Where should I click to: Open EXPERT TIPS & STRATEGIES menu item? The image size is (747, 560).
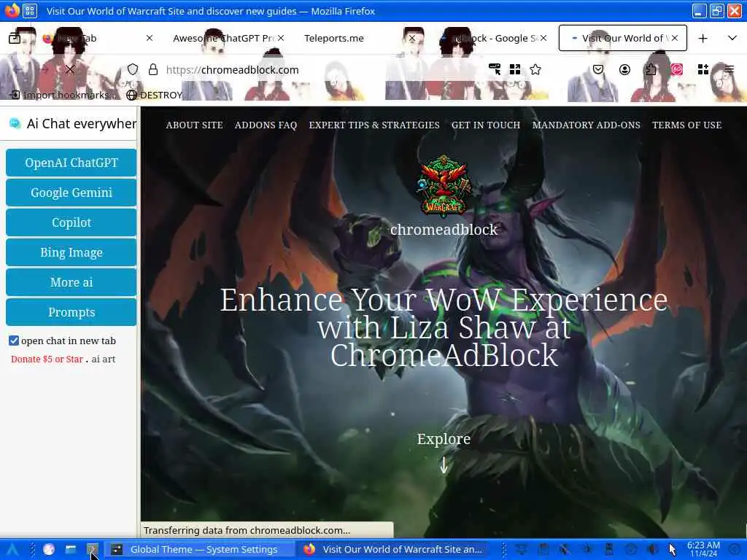[374, 125]
